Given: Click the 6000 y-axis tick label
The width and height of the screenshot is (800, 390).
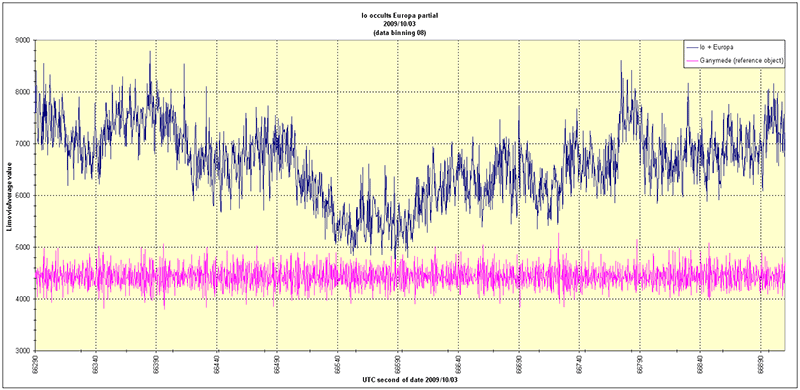Looking at the screenshot, I should pyautogui.click(x=23, y=196).
